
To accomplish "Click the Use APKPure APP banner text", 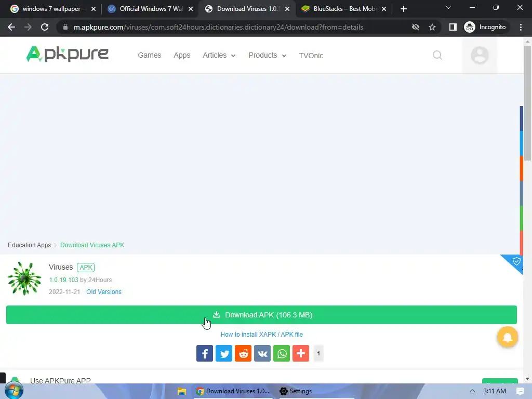I will [60, 380].
